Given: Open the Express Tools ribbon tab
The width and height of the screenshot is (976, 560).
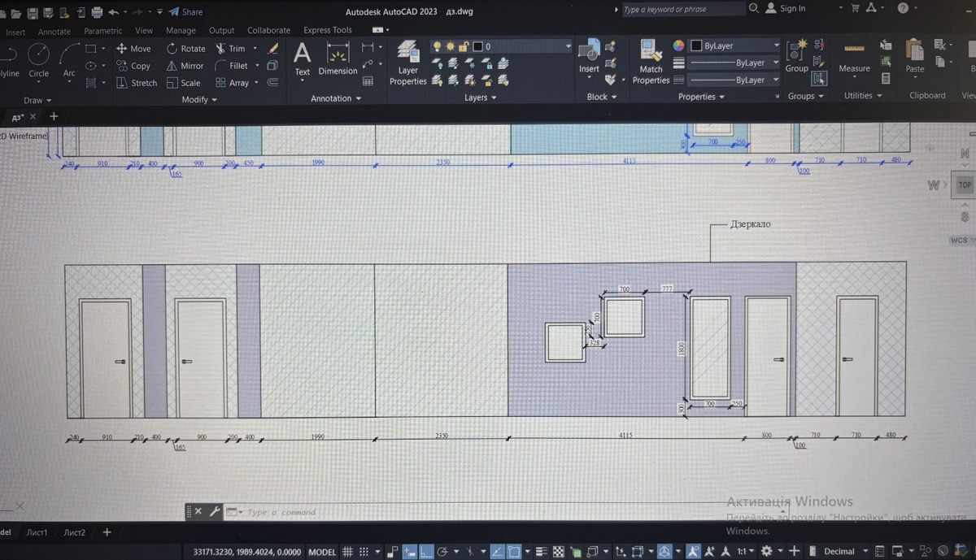Looking at the screenshot, I should (328, 30).
